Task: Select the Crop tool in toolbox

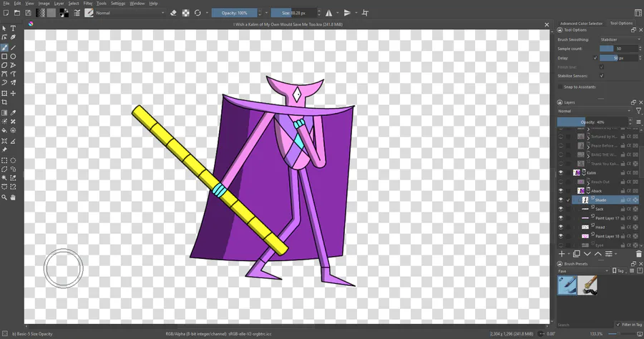Action: pyautogui.click(x=4, y=102)
